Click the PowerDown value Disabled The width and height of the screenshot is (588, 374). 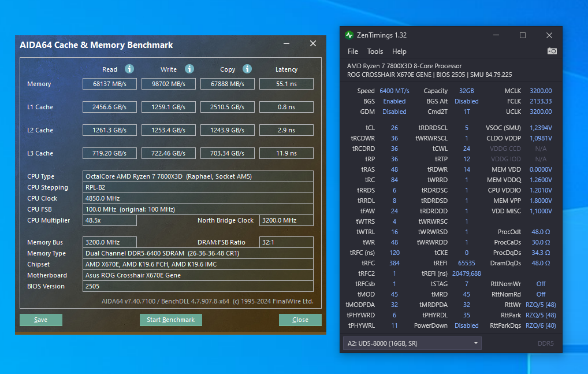coord(467,325)
